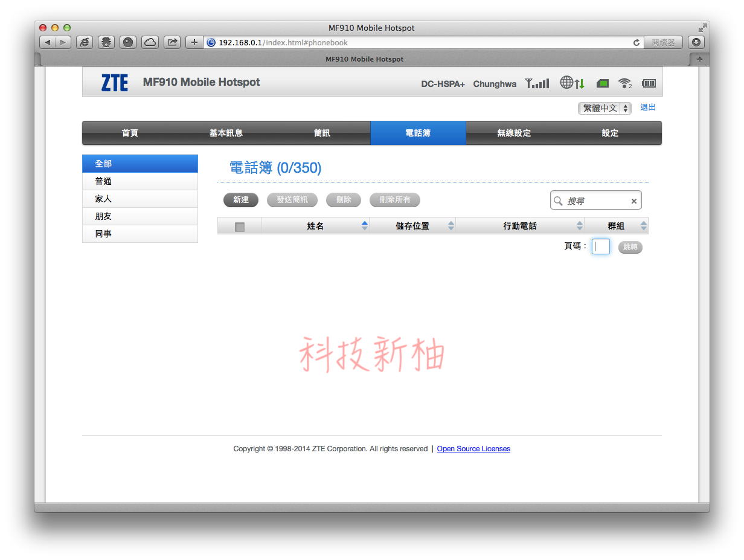
Task: Click the globe network connection icon
Action: [x=572, y=83]
